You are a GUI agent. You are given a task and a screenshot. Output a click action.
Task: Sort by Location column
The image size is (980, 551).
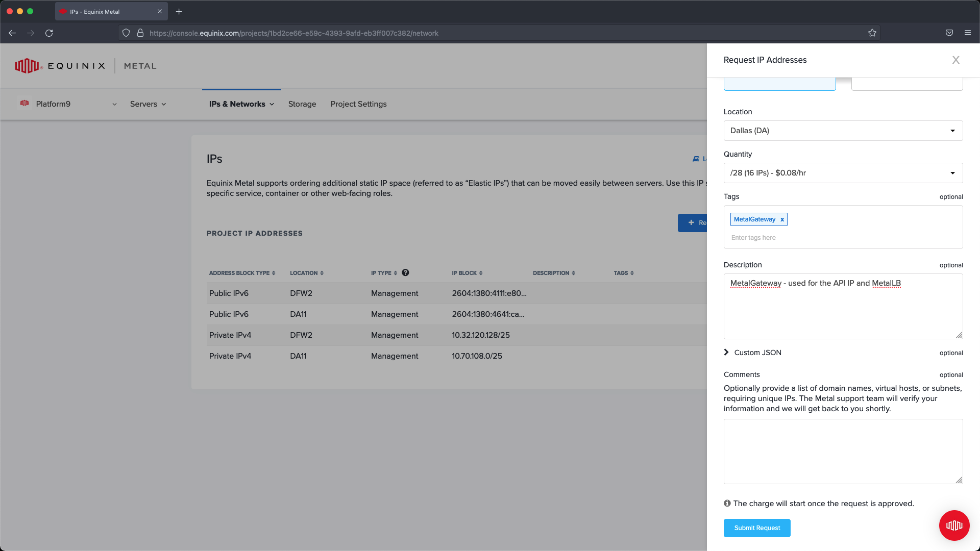pyautogui.click(x=307, y=273)
